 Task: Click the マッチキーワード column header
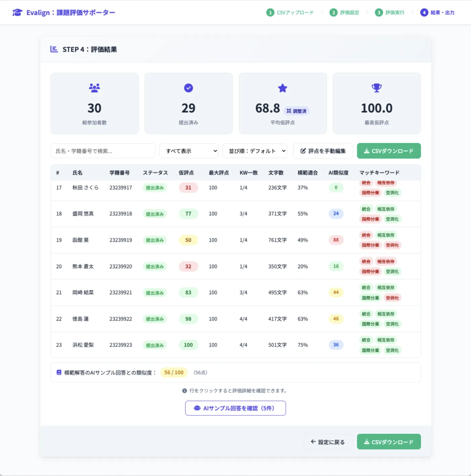click(379, 173)
